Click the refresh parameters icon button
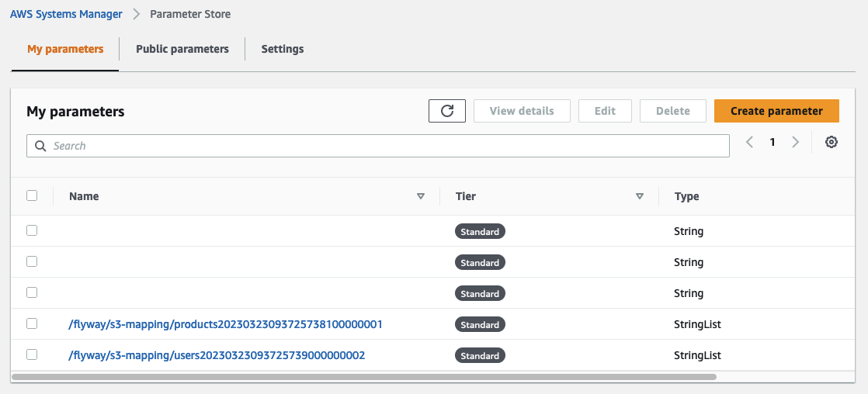 coord(446,111)
